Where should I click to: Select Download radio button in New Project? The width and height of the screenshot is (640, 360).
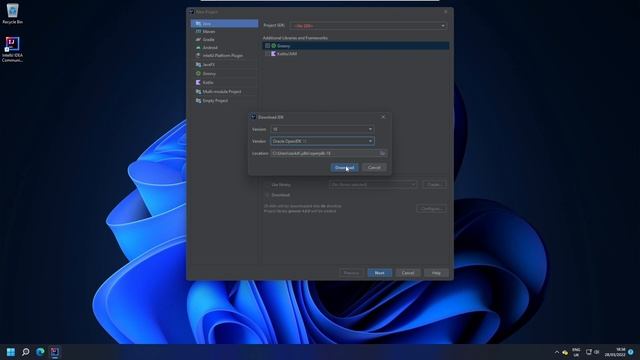tap(267, 195)
